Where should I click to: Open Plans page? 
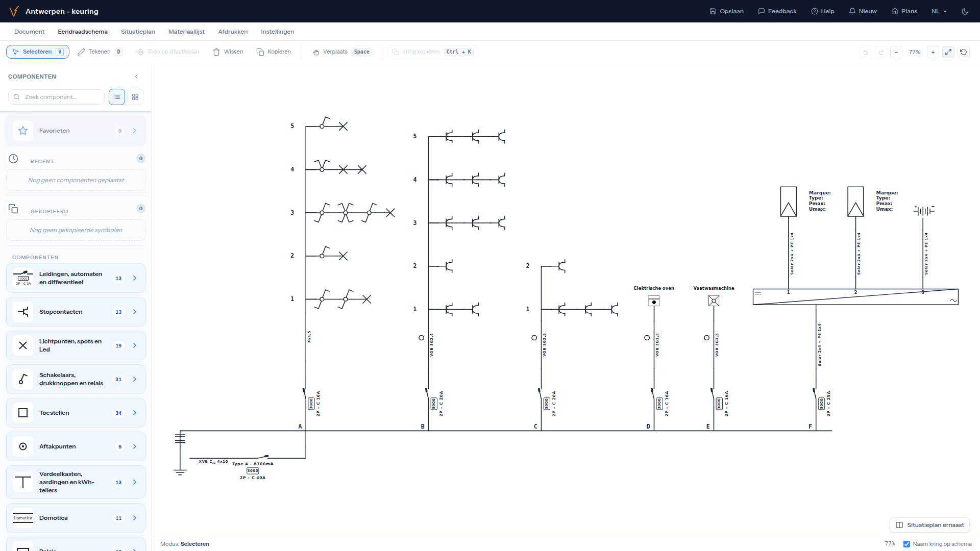point(904,11)
